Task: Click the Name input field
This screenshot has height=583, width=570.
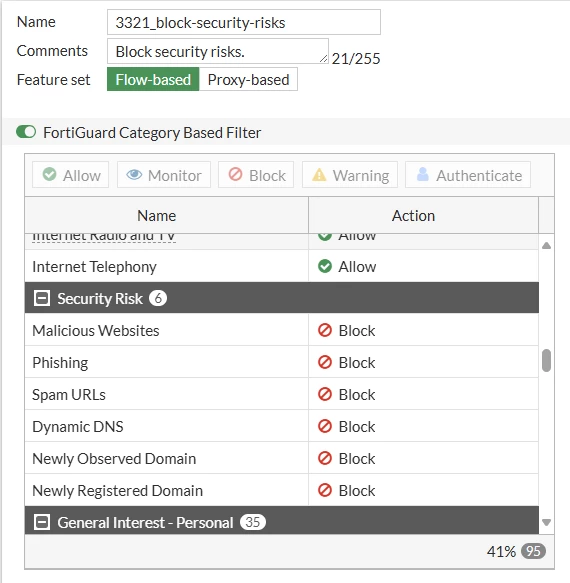Action: 244,22
